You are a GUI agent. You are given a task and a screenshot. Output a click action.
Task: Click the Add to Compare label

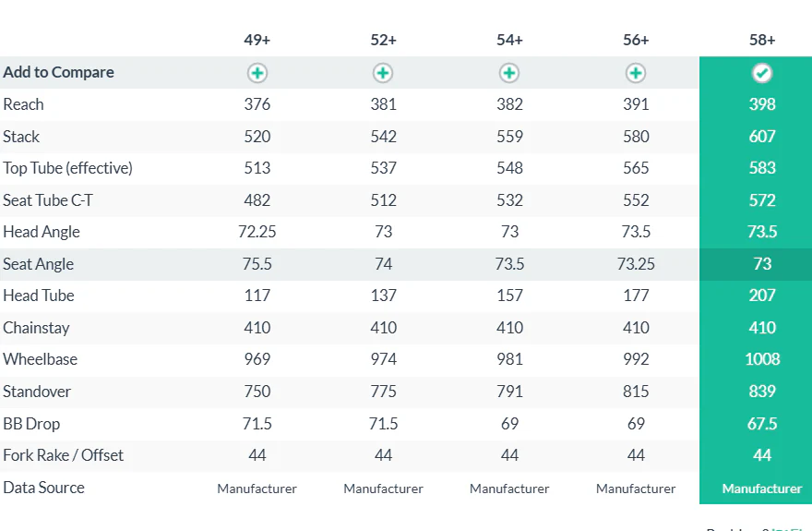coord(58,73)
